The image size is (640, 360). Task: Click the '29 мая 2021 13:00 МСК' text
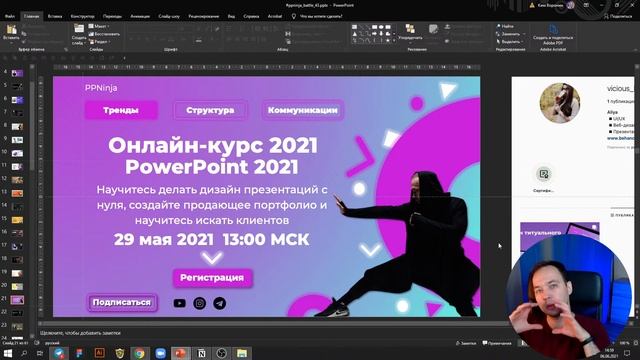211,240
